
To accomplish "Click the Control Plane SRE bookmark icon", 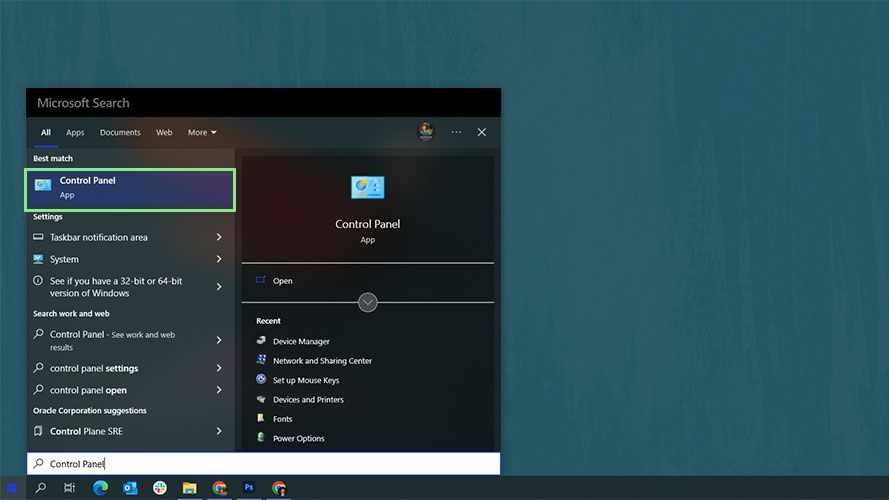I will [x=38, y=431].
